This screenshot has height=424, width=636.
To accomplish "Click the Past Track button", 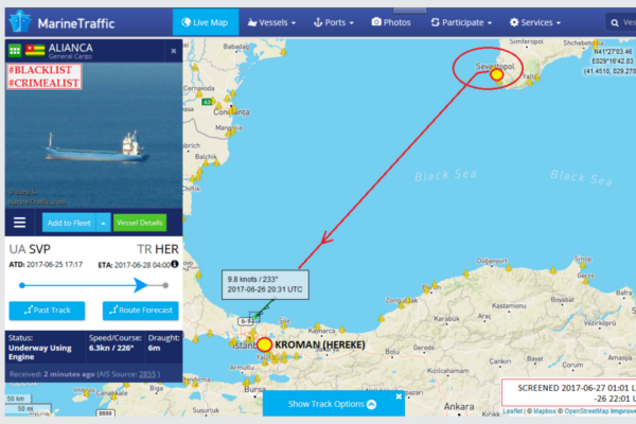I will pos(47,310).
